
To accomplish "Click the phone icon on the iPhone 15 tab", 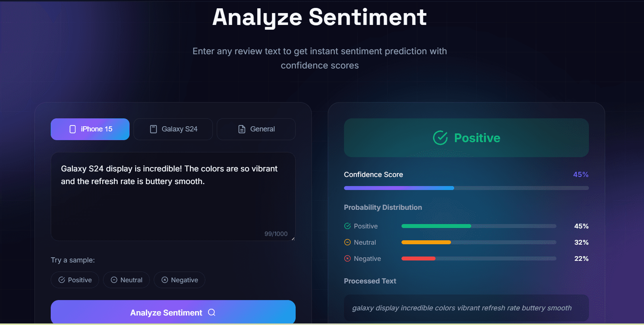I will (x=72, y=129).
